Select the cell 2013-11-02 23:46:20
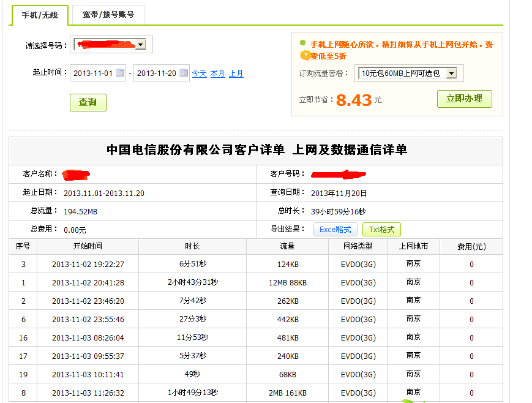Viewport: 532px width, 403px height. pos(88,301)
